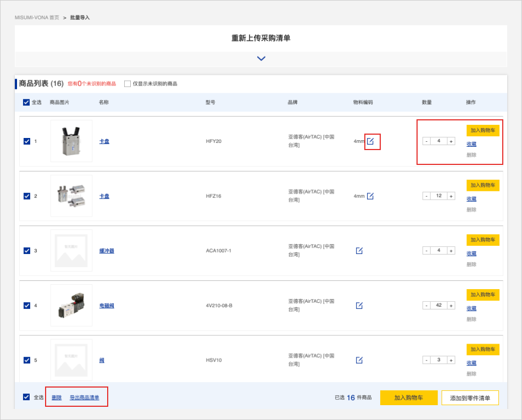The width and height of the screenshot is (522, 420).
Task: Open HFY20 gripper product thumbnail
Action: (71, 141)
